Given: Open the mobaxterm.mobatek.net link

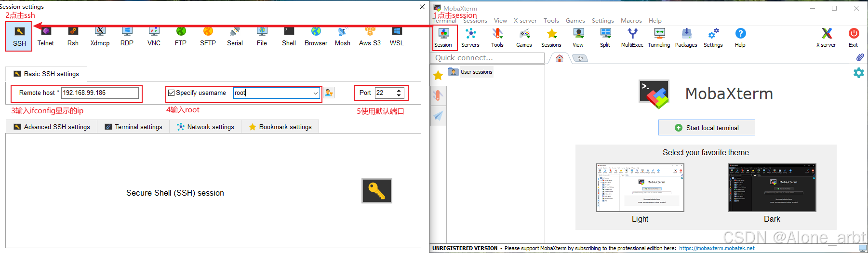Looking at the screenshot, I should tap(717, 248).
